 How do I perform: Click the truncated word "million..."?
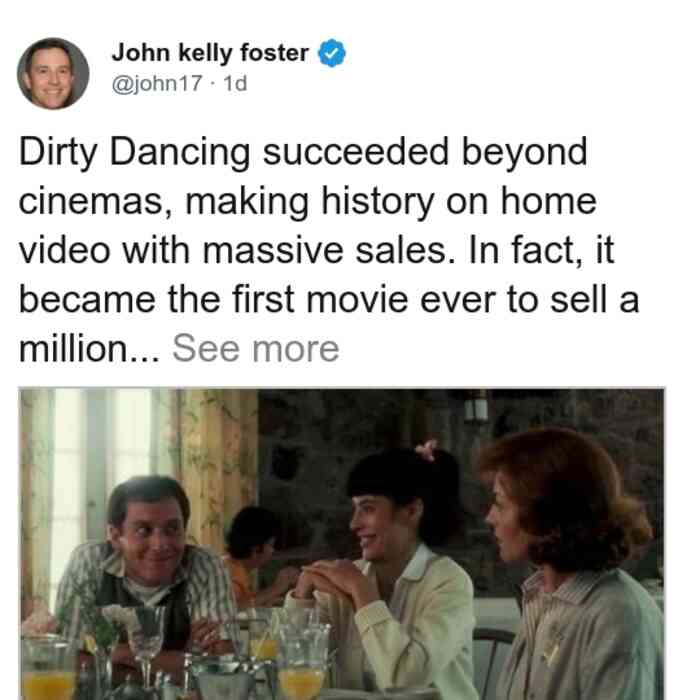pos(89,349)
